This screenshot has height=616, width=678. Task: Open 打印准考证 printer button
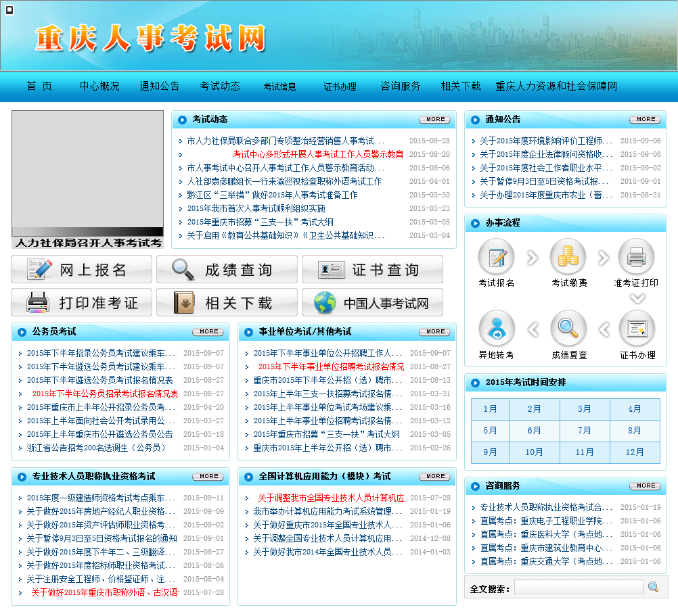click(82, 302)
